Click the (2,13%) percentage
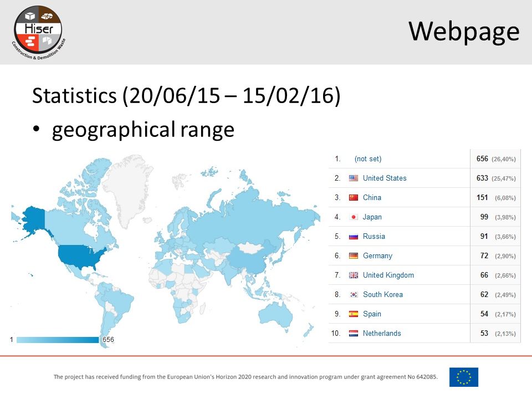The height and width of the screenshot is (399, 532). point(505,334)
